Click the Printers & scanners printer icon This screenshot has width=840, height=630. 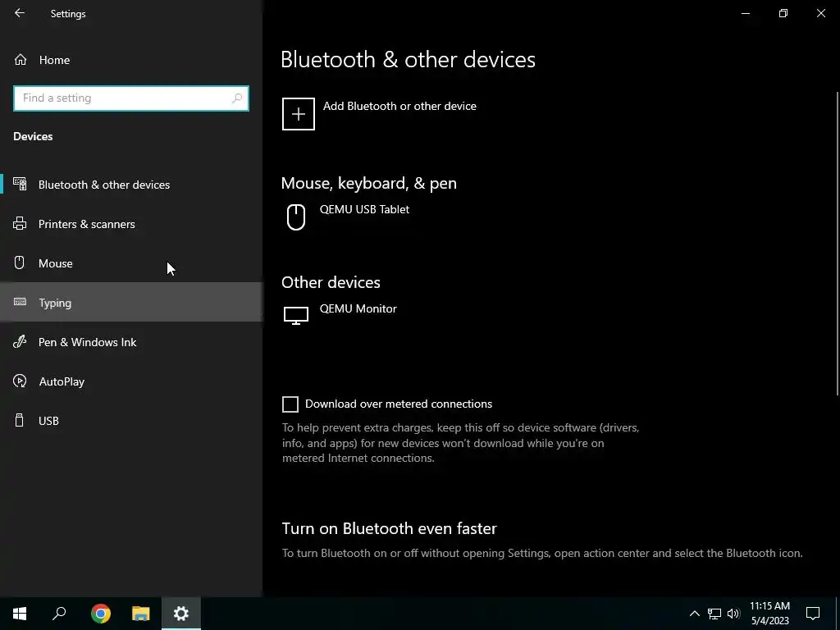[20, 223]
